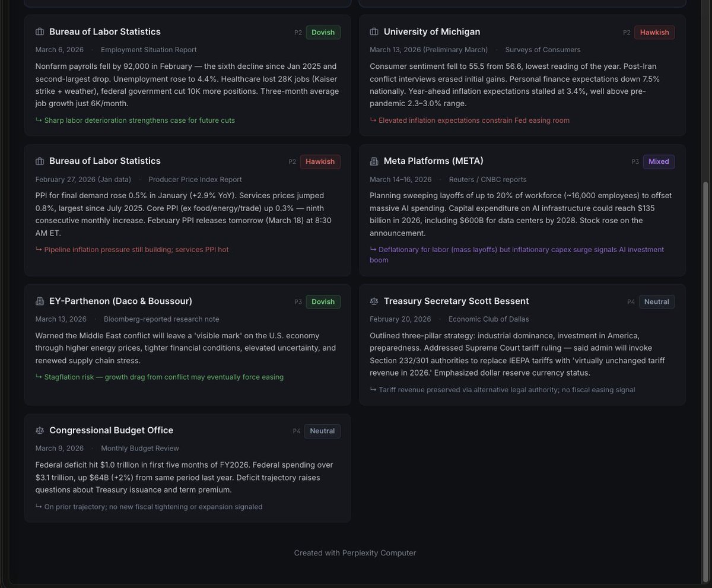Image resolution: width=712 pixels, height=588 pixels.
Task: Click the building icon on the Producer Price Index card
Action: tap(40, 161)
